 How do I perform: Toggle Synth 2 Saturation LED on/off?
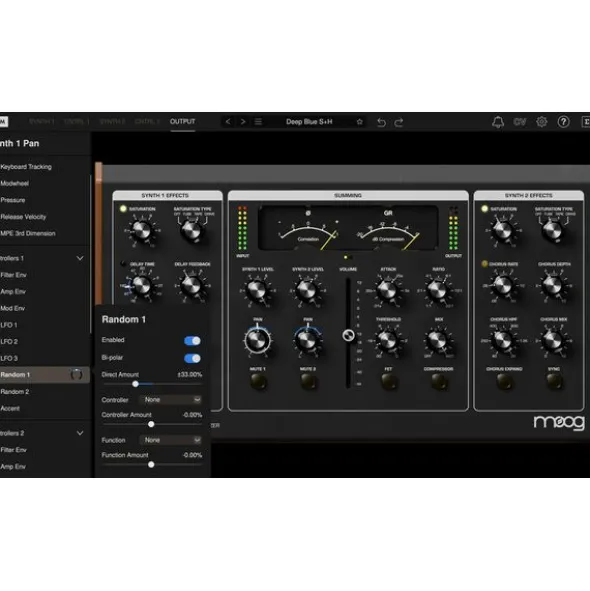[484, 208]
